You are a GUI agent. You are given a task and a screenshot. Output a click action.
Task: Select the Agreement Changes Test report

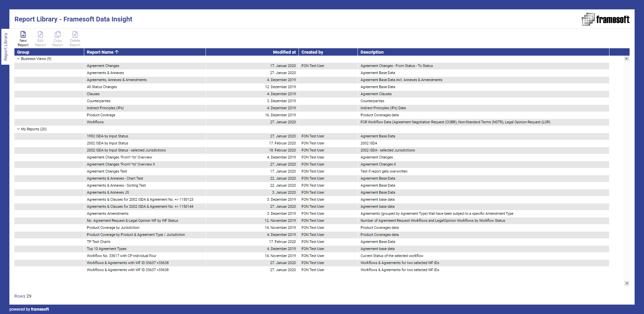(107, 171)
